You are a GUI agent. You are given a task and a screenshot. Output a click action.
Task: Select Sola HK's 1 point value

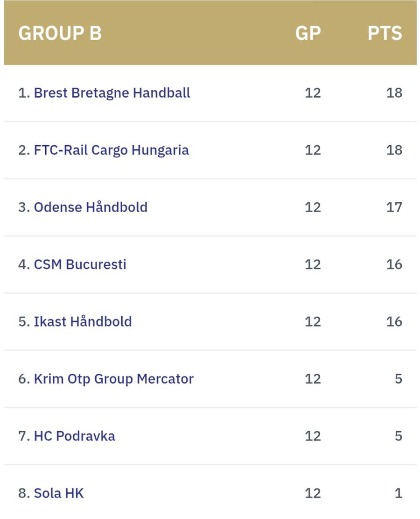[x=399, y=493]
